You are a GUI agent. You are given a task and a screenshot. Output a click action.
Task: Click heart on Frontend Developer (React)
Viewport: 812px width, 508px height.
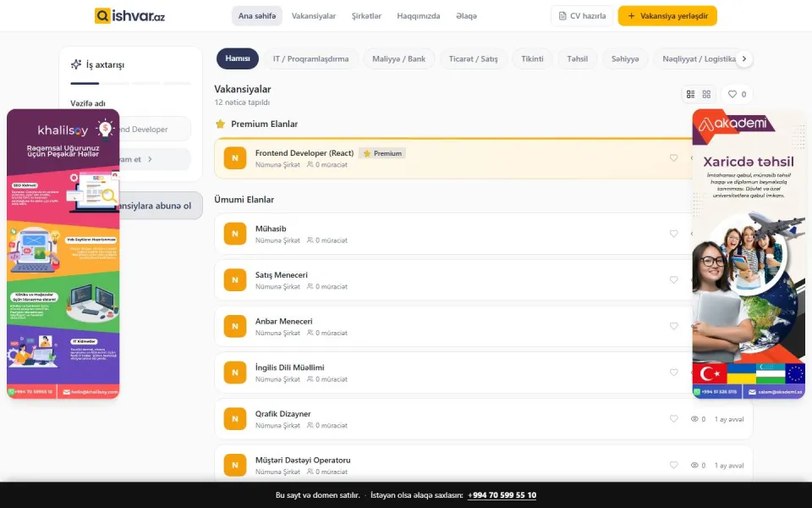tap(673, 158)
